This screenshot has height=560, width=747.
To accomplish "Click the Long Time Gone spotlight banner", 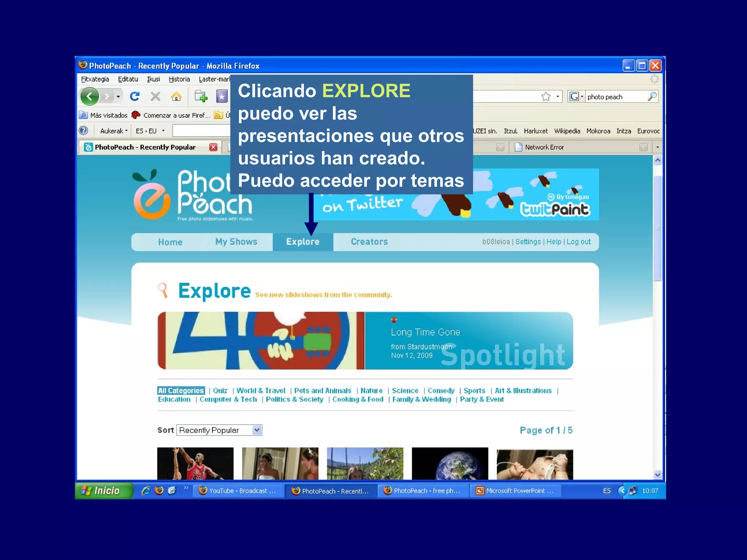I will click(x=365, y=341).
